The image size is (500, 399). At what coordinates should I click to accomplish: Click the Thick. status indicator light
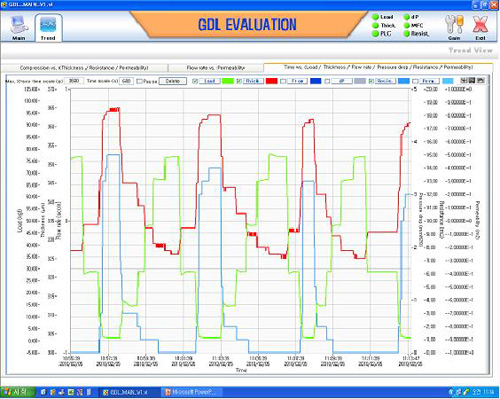pos(375,25)
